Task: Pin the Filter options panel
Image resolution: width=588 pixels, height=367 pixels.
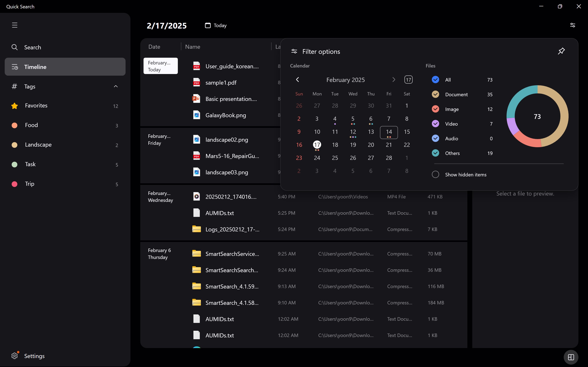Action: pyautogui.click(x=561, y=51)
